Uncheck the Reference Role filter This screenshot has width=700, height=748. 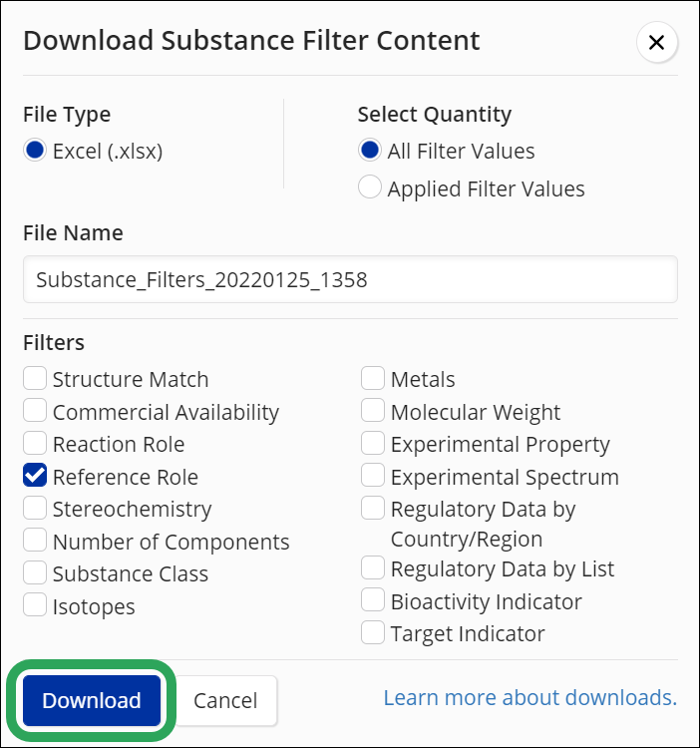click(35, 476)
